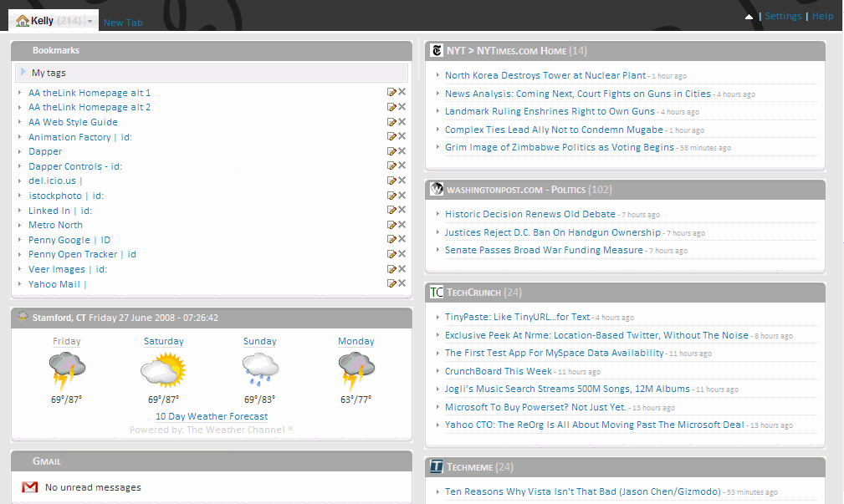
Task: Click the TechCrunch TC logo icon
Action: coord(437,292)
